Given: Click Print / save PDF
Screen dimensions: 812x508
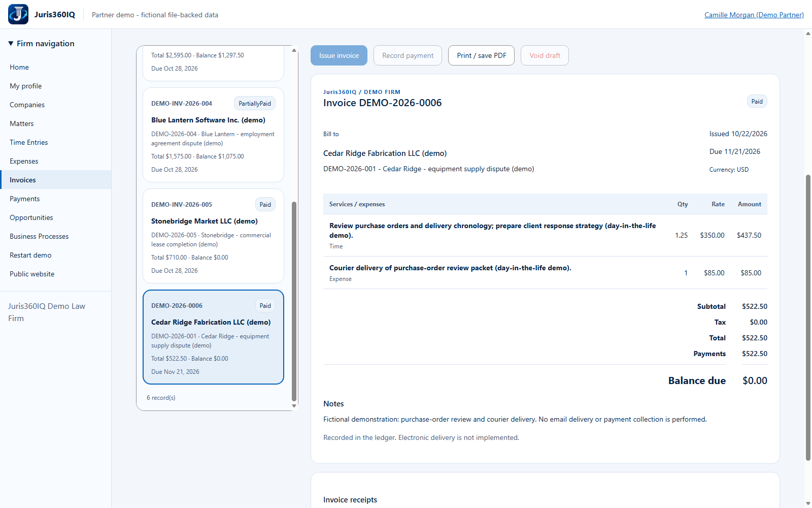Looking at the screenshot, I should coord(481,55).
